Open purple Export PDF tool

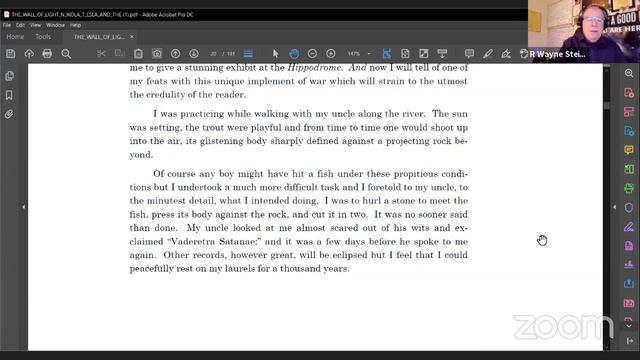629,246
